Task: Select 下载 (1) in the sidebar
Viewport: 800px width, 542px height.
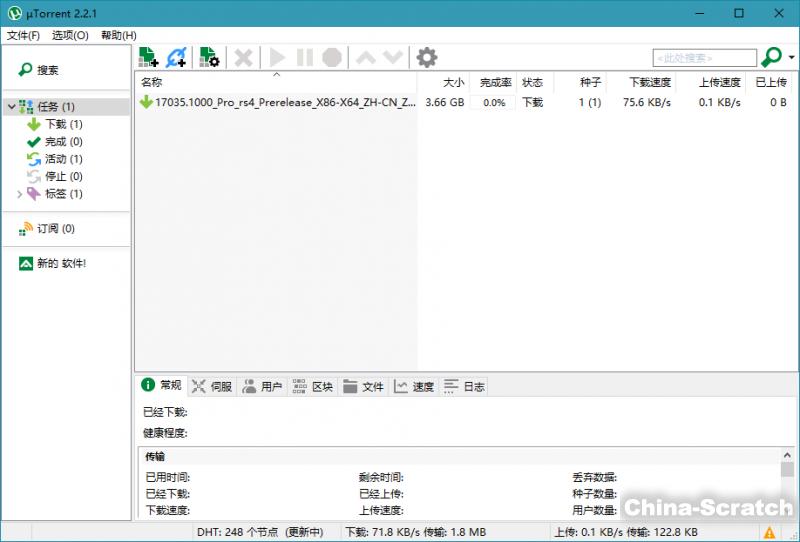Action: click(62, 125)
